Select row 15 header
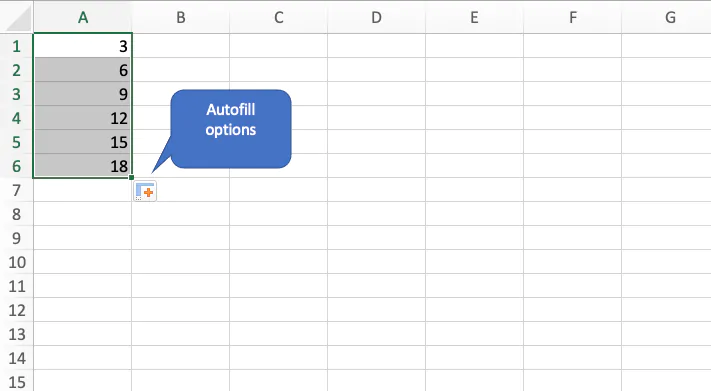 pyautogui.click(x=17, y=382)
